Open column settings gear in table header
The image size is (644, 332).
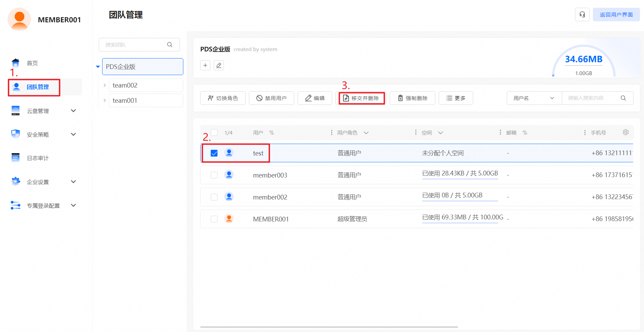626,132
